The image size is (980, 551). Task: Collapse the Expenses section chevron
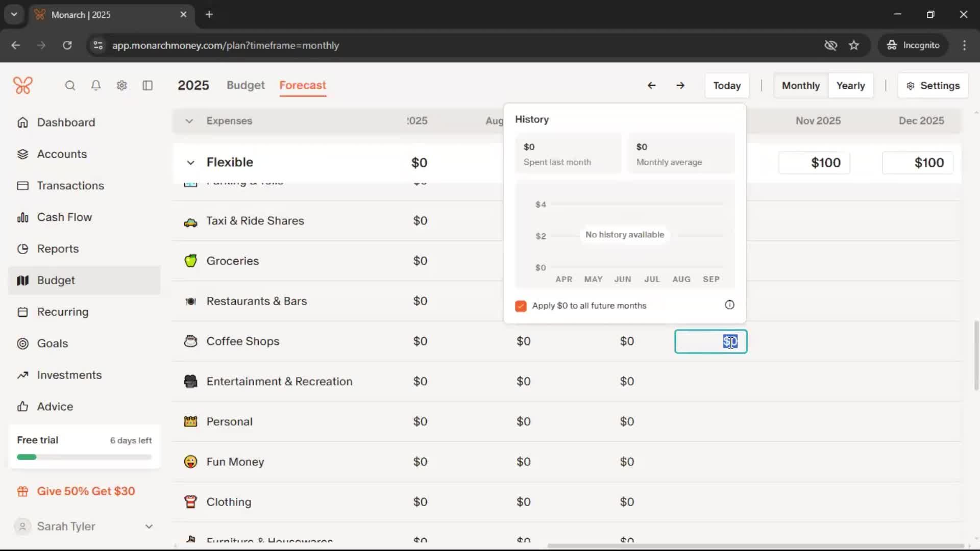click(x=189, y=121)
